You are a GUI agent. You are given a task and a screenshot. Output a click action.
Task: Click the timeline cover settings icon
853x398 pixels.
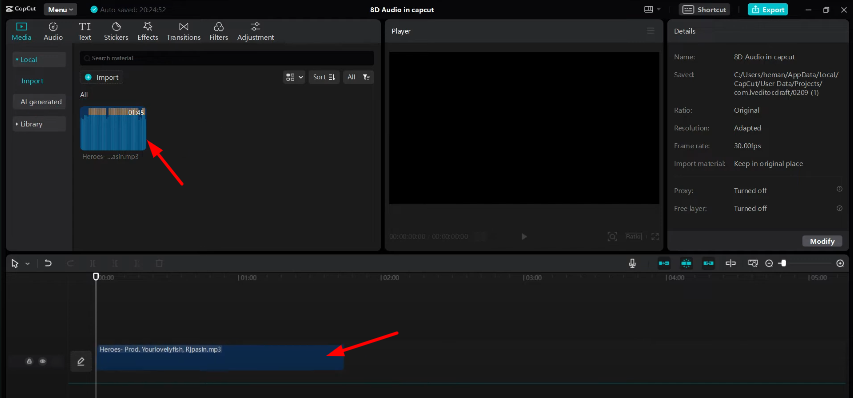pos(753,263)
